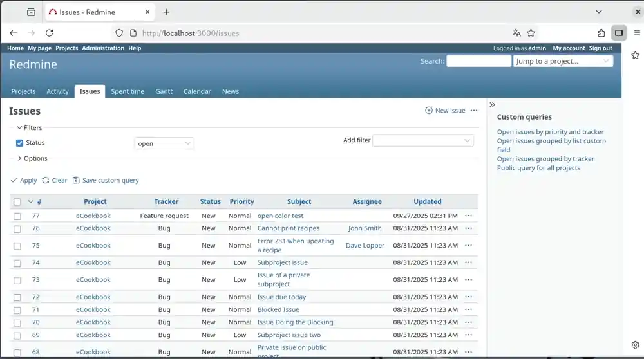Switch to the Calendar tab

coord(197,91)
